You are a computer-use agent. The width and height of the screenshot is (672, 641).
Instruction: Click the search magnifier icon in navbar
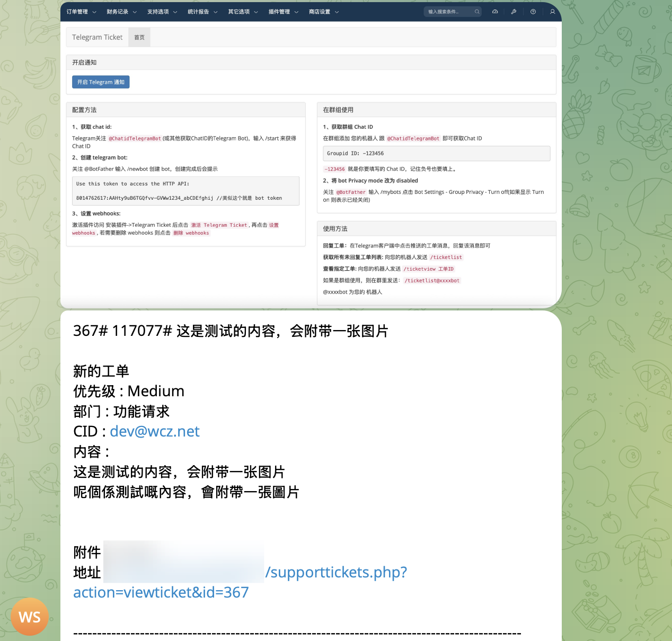click(477, 12)
